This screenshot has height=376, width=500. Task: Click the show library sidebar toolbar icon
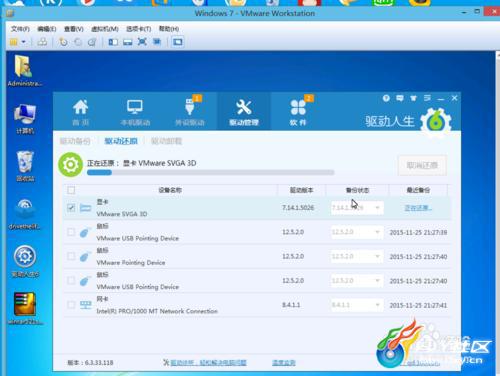pos(113,42)
